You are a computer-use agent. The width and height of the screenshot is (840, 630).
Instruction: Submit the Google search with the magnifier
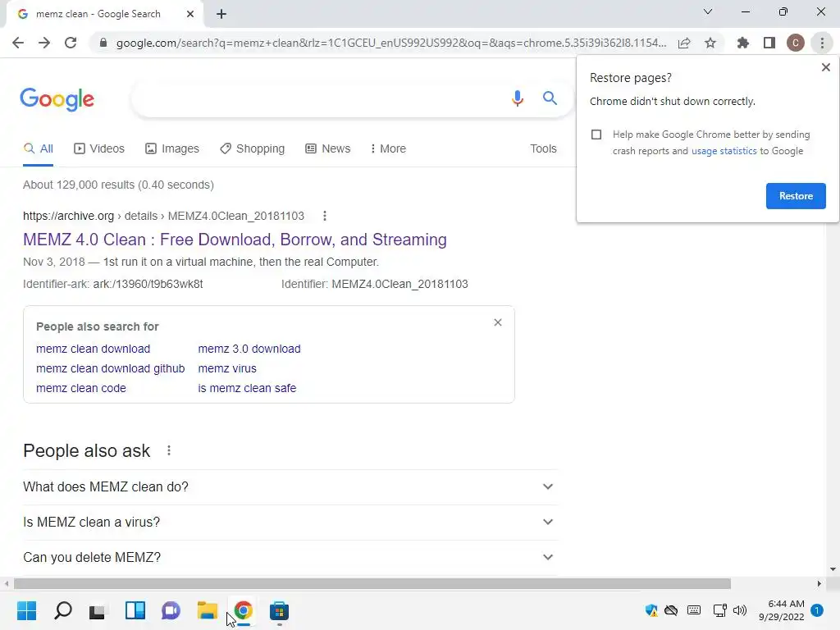coord(550,98)
